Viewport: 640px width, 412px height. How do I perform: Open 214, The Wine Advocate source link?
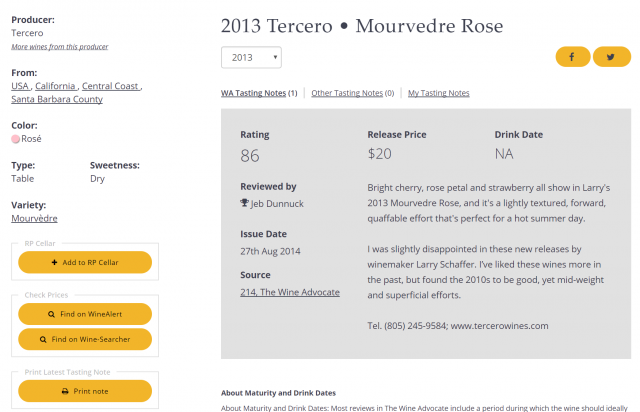(x=290, y=292)
